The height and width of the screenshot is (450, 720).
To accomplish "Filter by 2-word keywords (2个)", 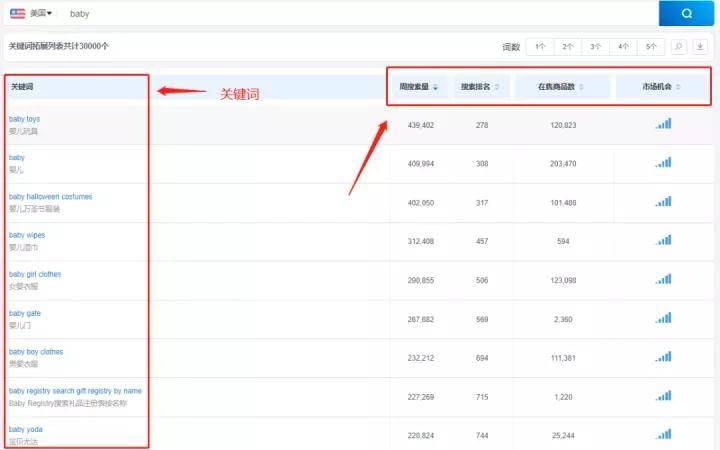I will click(x=568, y=47).
